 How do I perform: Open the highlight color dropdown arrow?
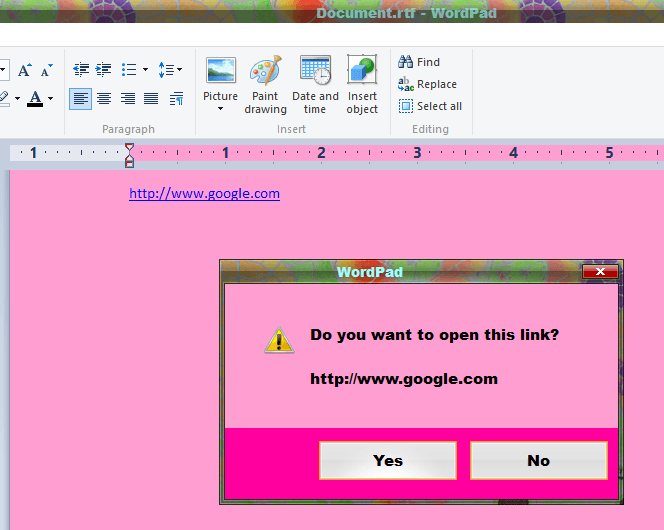coord(17,99)
